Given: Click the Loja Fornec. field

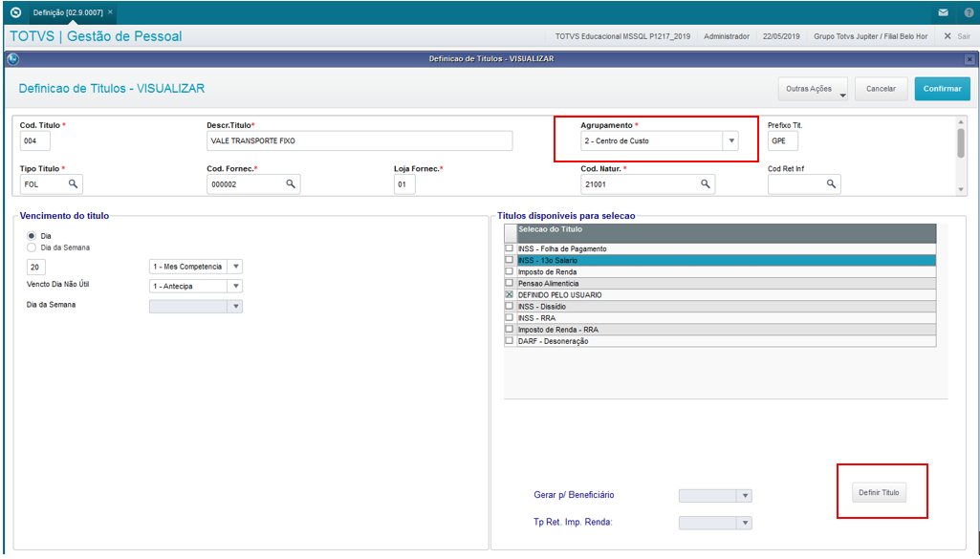Looking at the screenshot, I should (x=404, y=184).
